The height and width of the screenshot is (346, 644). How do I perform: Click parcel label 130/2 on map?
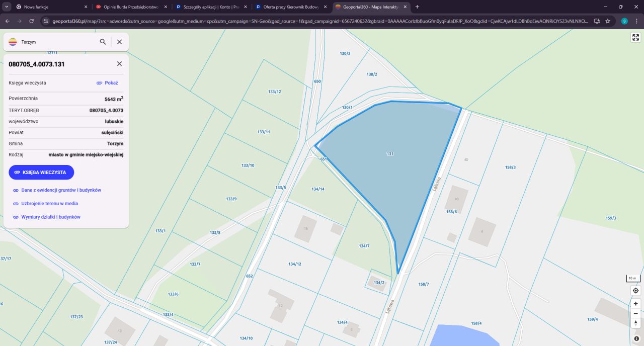coord(372,74)
